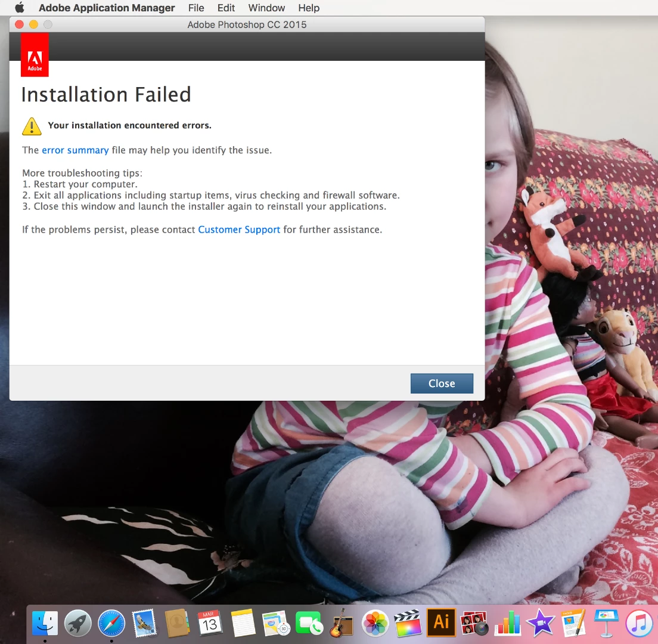Open the Apple menu

[x=19, y=8]
